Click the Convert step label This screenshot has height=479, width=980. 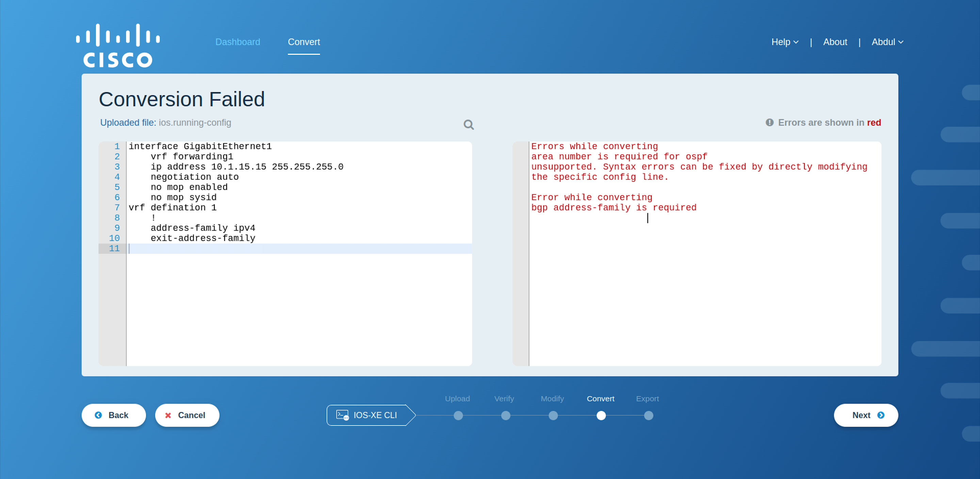(600, 399)
